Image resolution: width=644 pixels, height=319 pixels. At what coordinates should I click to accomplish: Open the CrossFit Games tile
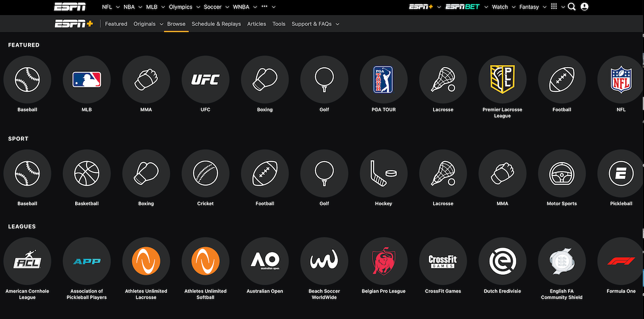click(443, 262)
